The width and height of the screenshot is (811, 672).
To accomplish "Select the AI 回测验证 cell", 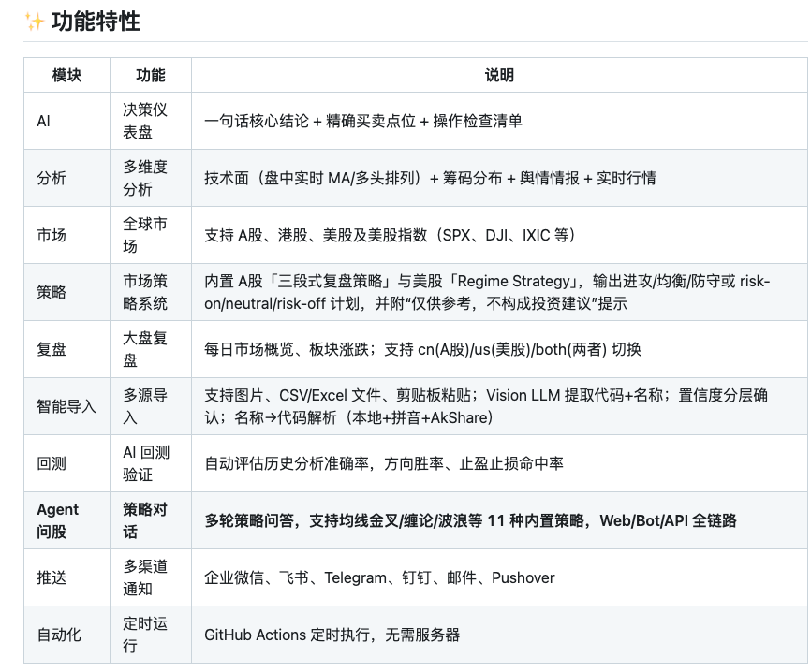I will pyautogui.click(x=151, y=463).
